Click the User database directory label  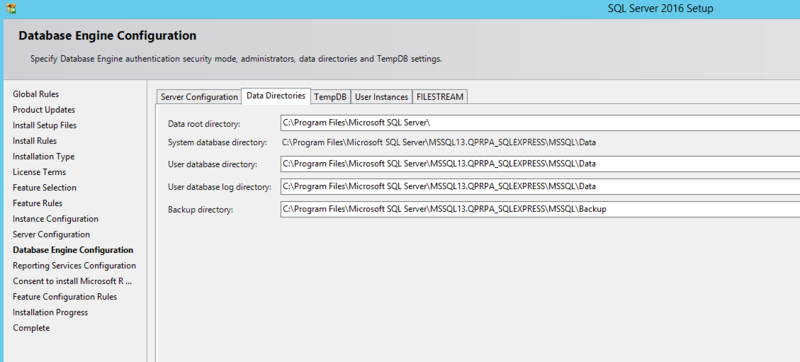[212, 165]
